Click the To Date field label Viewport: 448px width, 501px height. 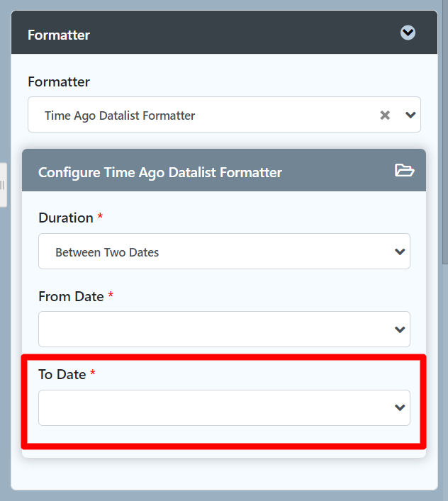[62, 374]
